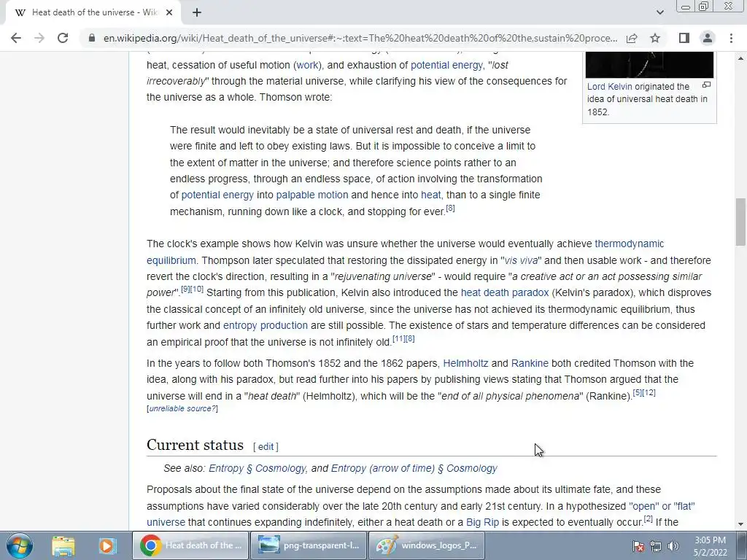
Task: Click the browser forward arrow
Action: 39,38
